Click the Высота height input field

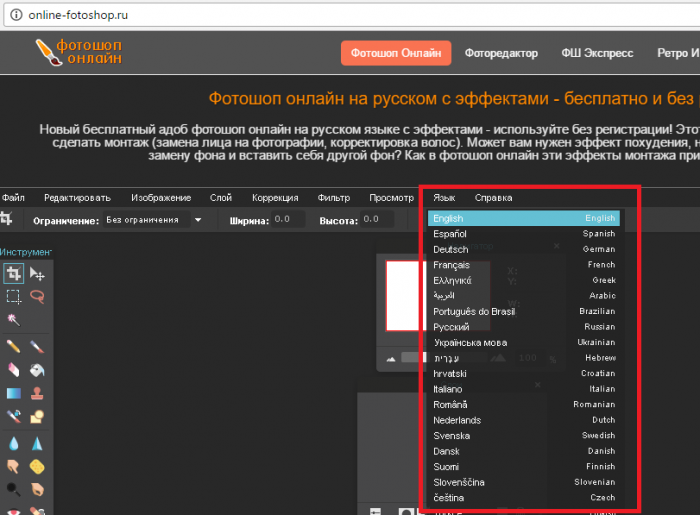376,219
